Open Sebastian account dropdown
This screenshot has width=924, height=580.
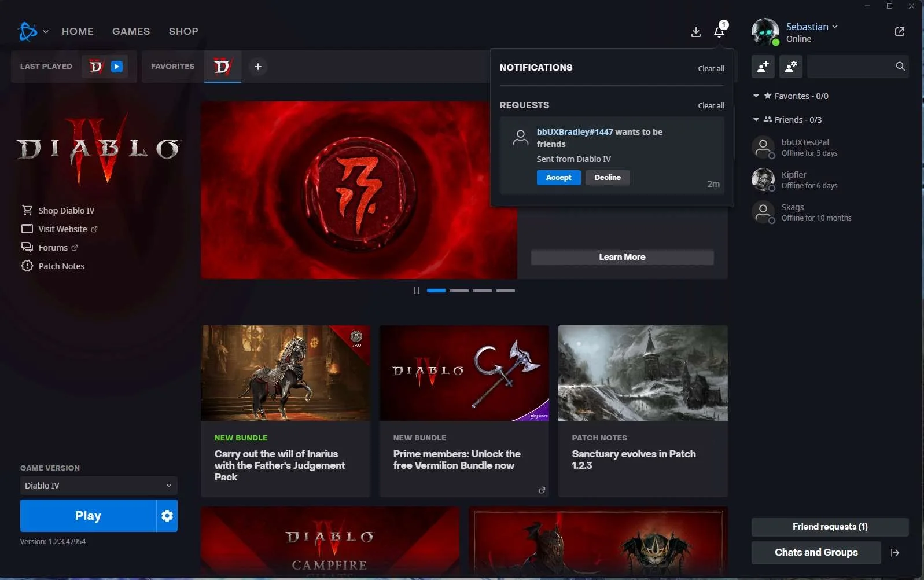(x=812, y=27)
